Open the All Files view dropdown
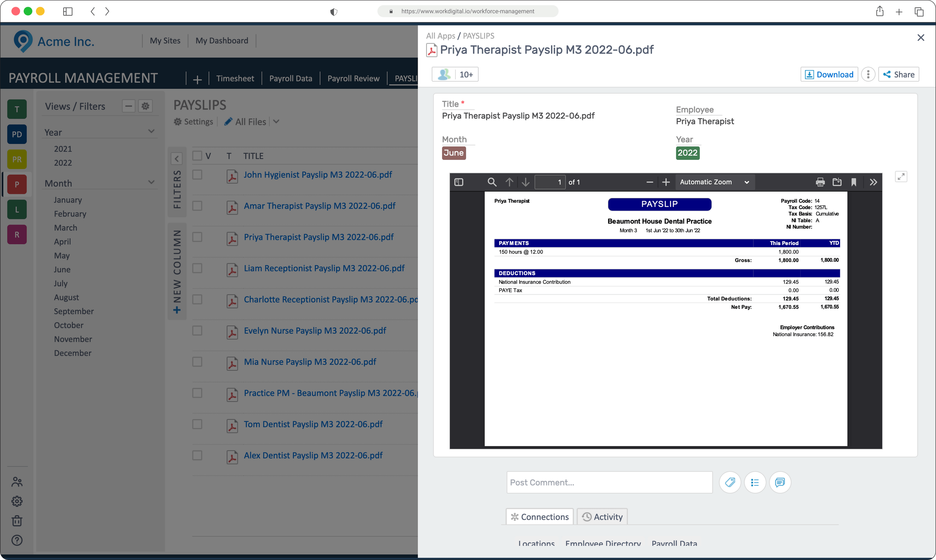This screenshot has height=560, width=936. click(276, 122)
